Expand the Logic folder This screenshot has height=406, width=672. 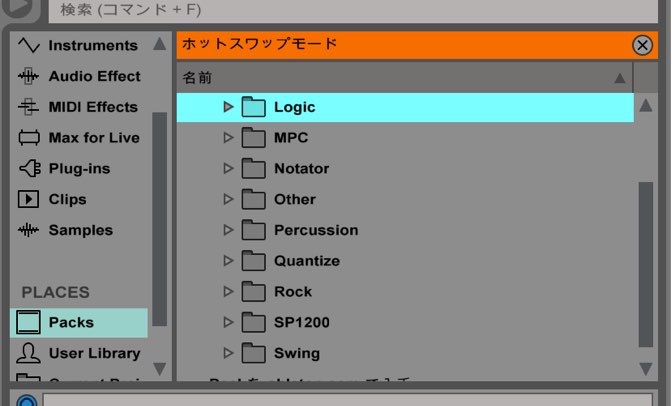pos(228,107)
